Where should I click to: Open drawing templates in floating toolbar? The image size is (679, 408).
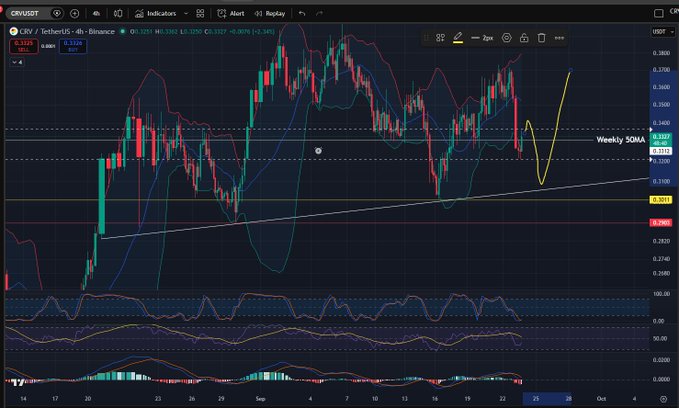click(x=440, y=38)
